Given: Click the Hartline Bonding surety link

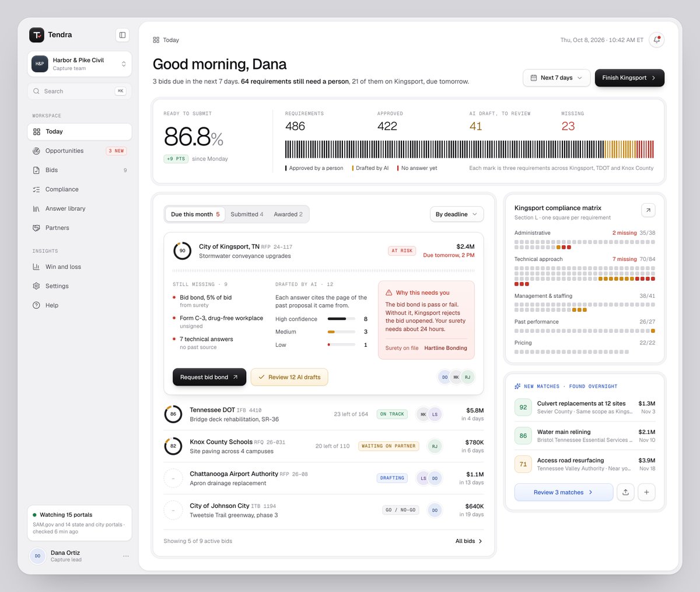Looking at the screenshot, I should click(446, 348).
